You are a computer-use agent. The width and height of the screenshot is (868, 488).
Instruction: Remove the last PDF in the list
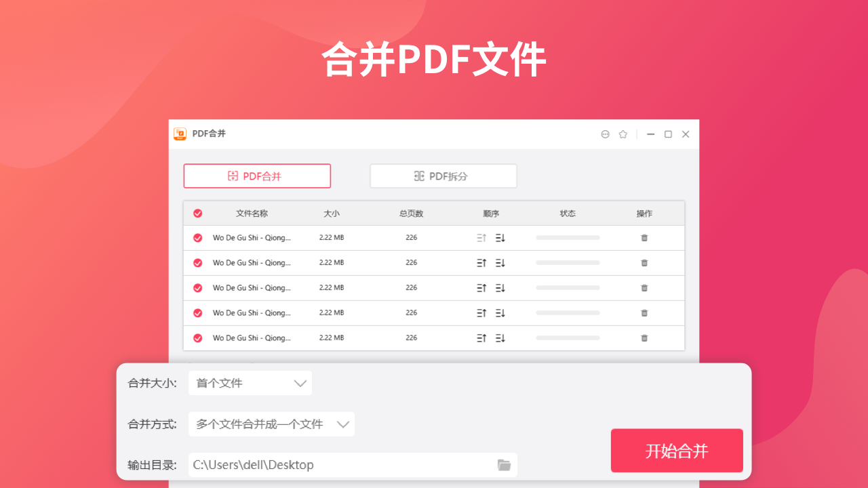point(644,338)
